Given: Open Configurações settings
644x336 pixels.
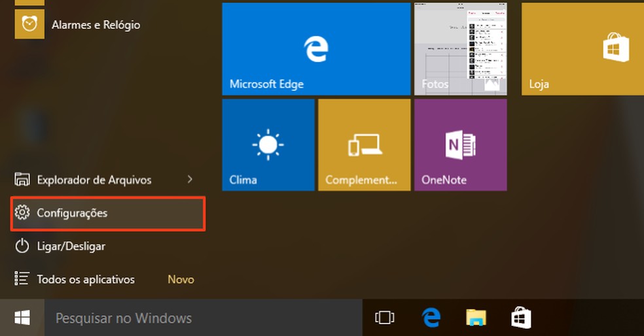Looking at the screenshot, I should (107, 213).
